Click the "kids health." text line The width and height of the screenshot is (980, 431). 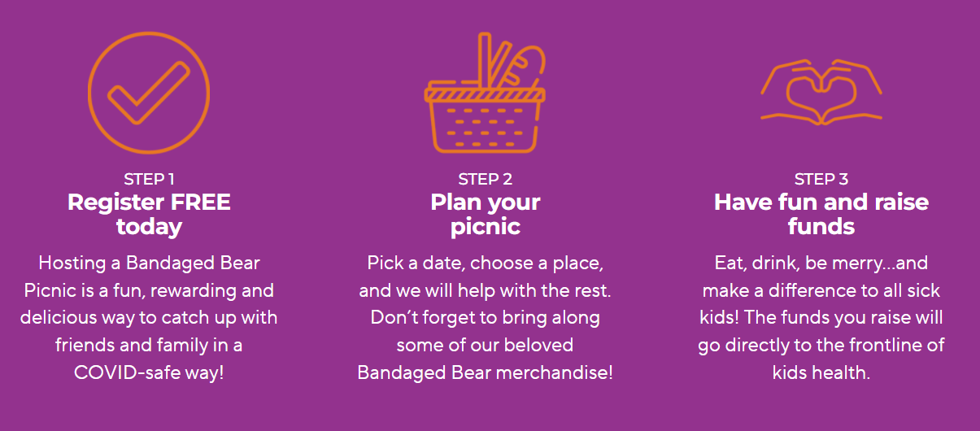coord(821,372)
